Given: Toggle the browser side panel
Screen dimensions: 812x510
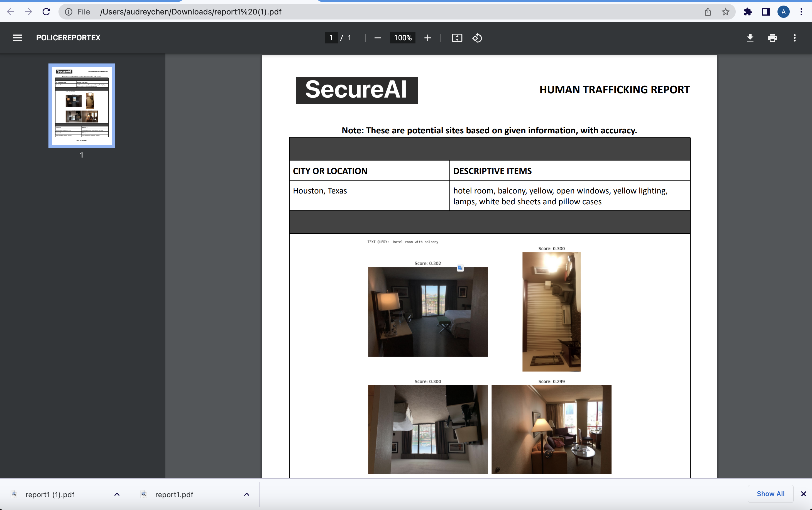Looking at the screenshot, I should click(x=765, y=12).
